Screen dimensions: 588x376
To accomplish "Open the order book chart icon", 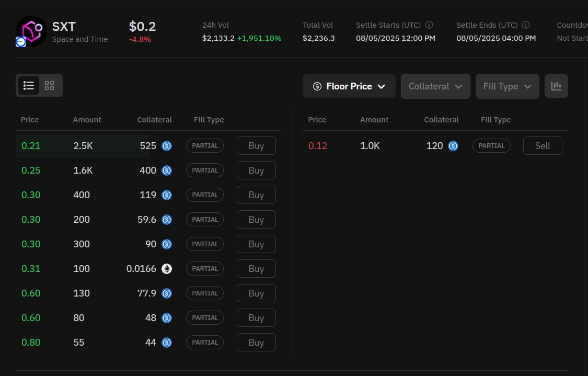I will [556, 85].
